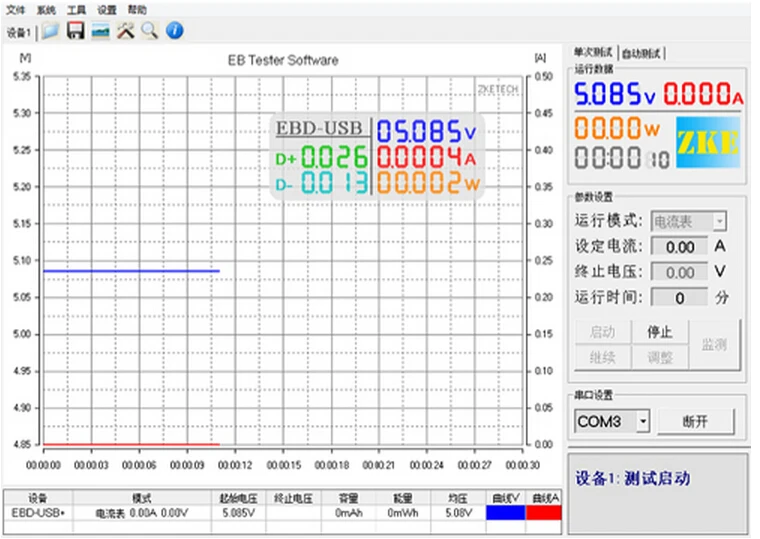
Task: Click the D+ 0.026 reading
Action: click(321, 158)
